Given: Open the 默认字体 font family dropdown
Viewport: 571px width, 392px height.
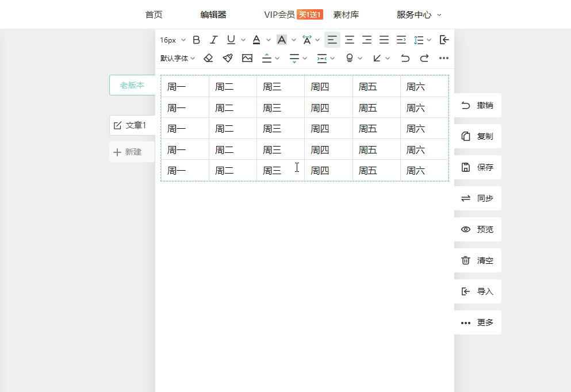Looking at the screenshot, I should click(178, 58).
